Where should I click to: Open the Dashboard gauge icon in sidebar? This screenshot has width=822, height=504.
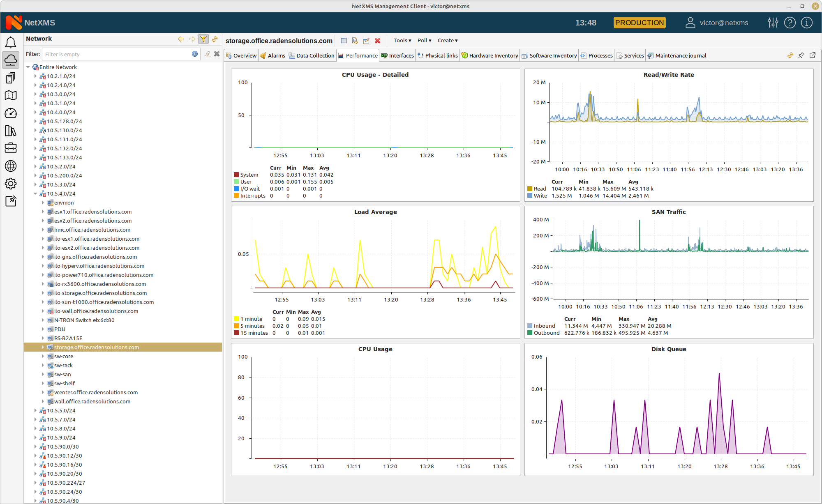point(11,113)
